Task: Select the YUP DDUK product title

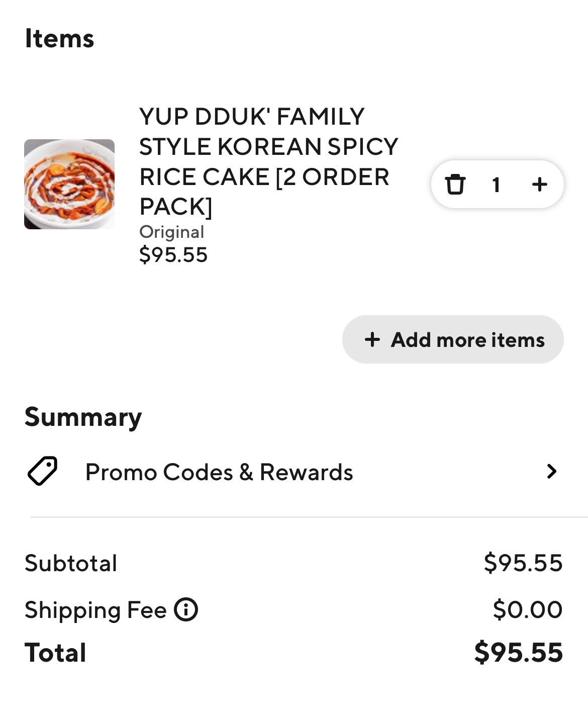Action: point(268,161)
